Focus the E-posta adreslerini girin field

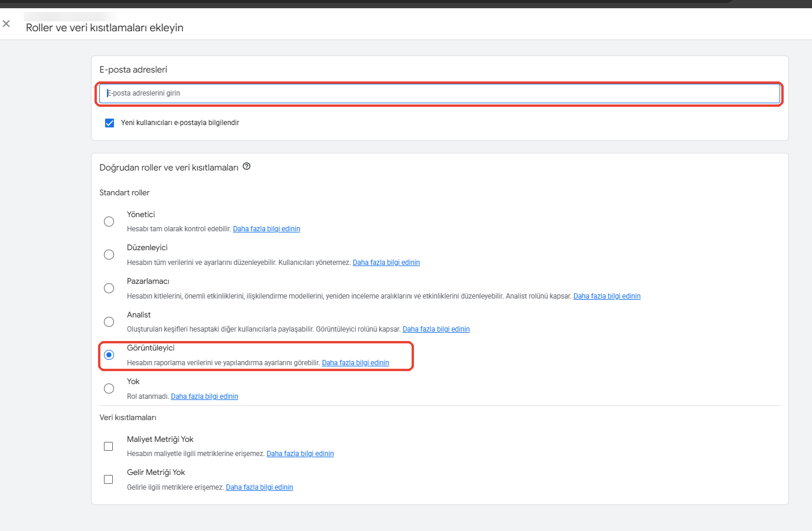pyautogui.click(x=439, y=93)
